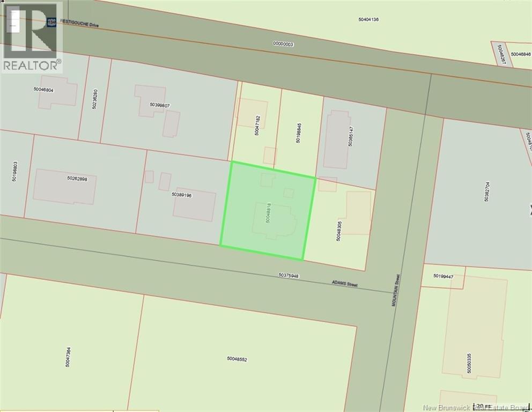Image resolution: width=532 pixels, height=412 pixels.
Task: Click road parcel number 50375948
Action: (x=289, y=275)
